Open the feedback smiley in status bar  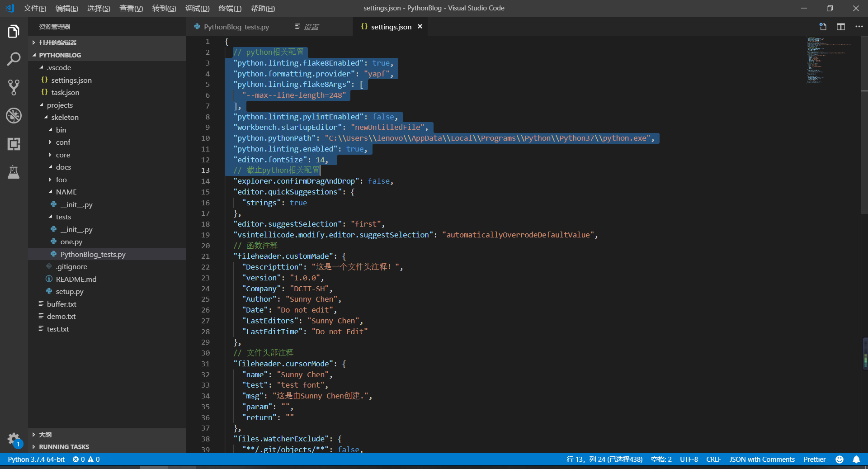pos(840,460)
